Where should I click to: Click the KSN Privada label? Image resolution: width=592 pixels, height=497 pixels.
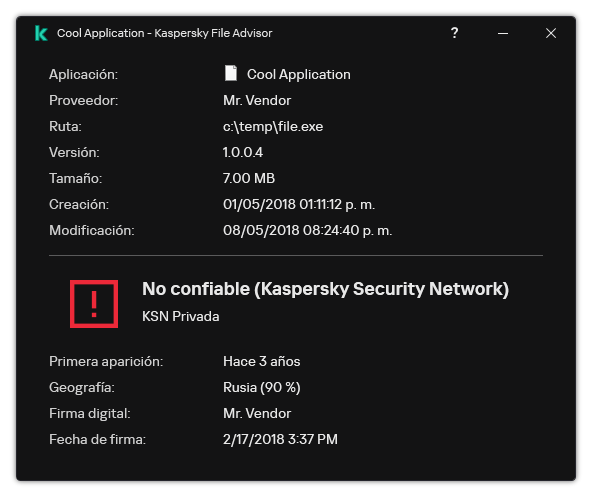click(180, 316)
